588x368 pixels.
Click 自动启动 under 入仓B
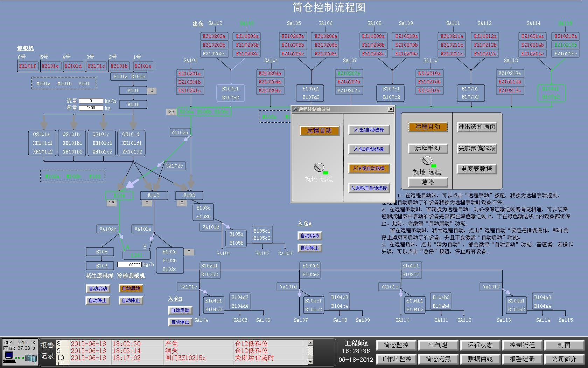[x=180, y=311]
